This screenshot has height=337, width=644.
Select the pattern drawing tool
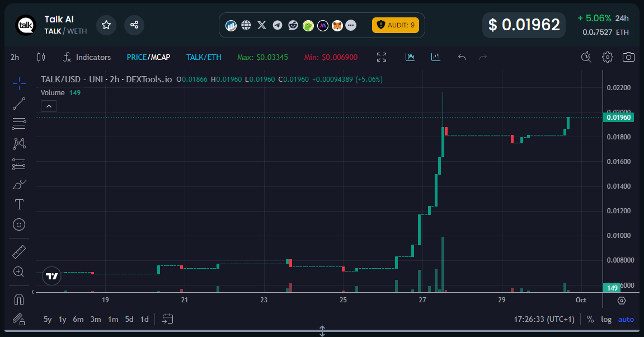click(19, 144)
